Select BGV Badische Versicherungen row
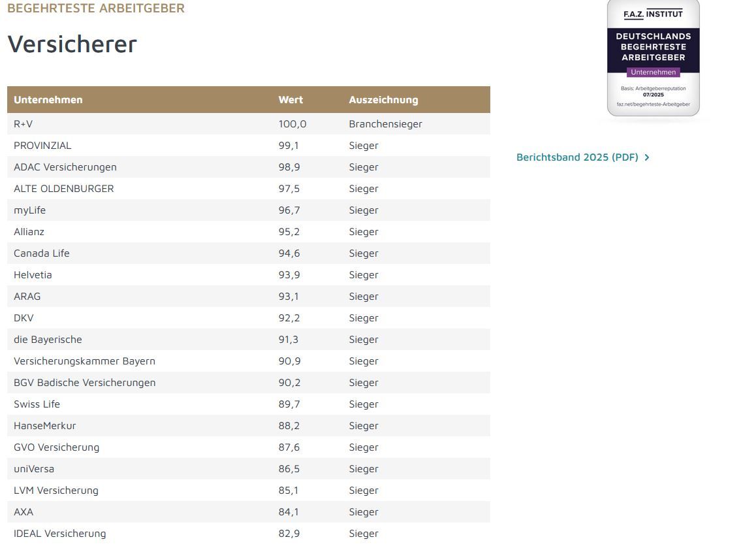Image resolution: width=756 pixels, height=548 pixels. 84,383
